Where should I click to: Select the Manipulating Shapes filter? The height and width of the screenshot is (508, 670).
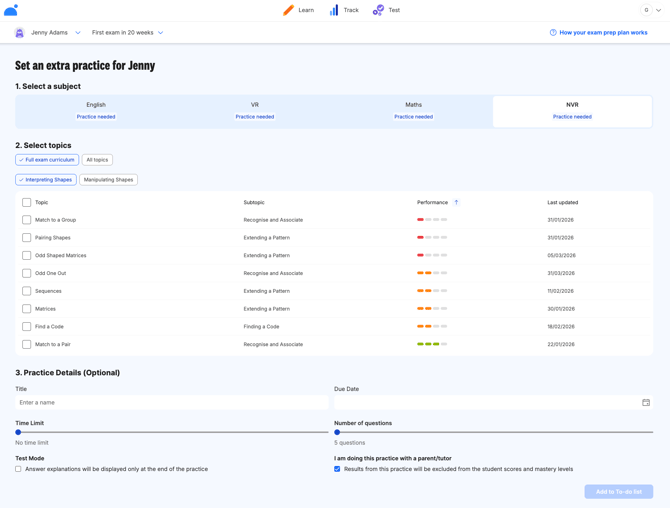click(108, 180)
